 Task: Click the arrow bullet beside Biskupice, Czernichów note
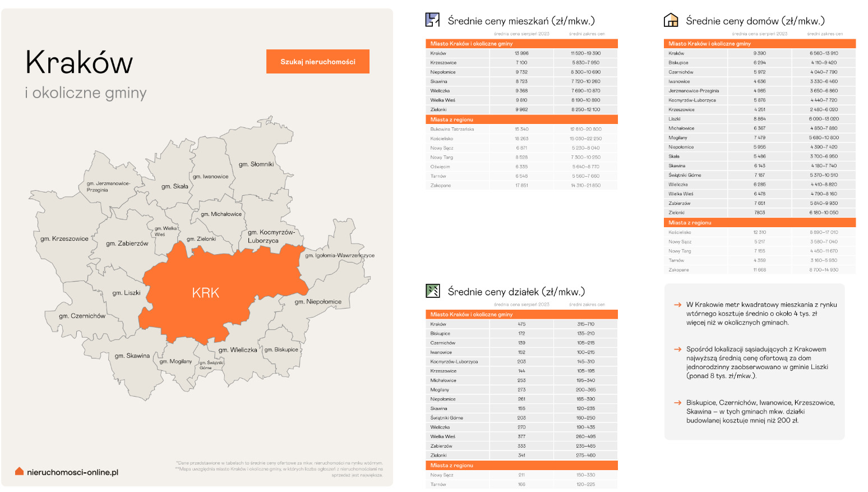tap(677, 402)
